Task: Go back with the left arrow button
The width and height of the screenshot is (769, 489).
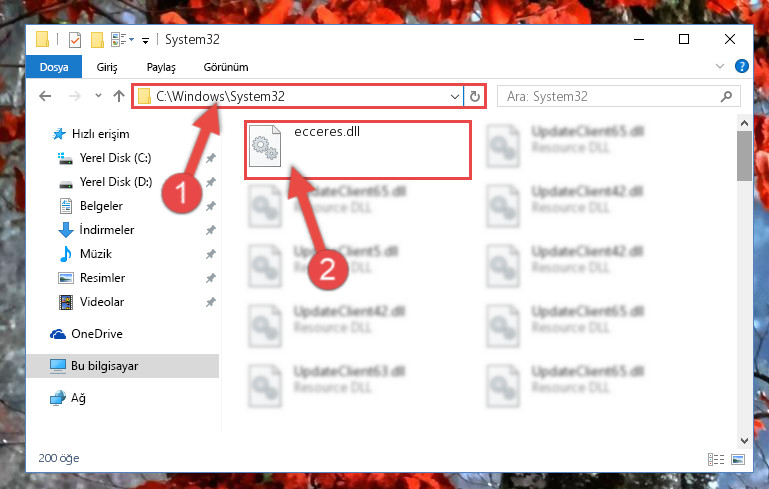Action: pyautogui.click(x=45, y=96)
